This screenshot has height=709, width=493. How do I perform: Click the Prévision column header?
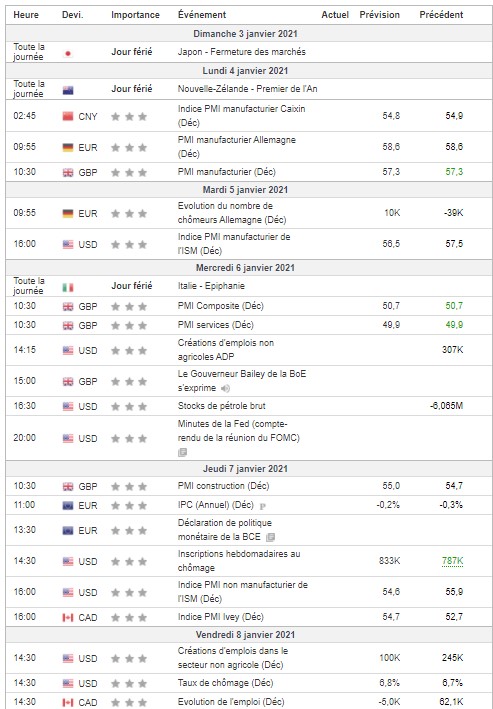pyautogui.click(x=379, y=14)
